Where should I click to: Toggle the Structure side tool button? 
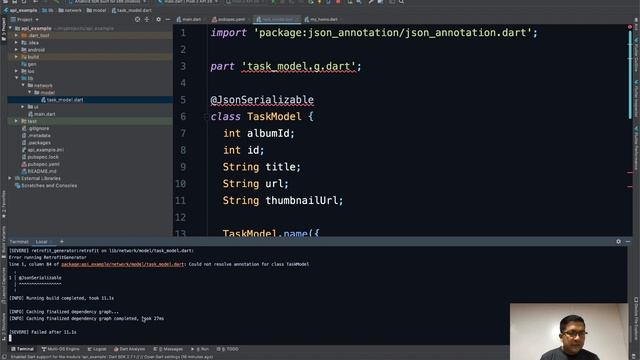point(4,327)
